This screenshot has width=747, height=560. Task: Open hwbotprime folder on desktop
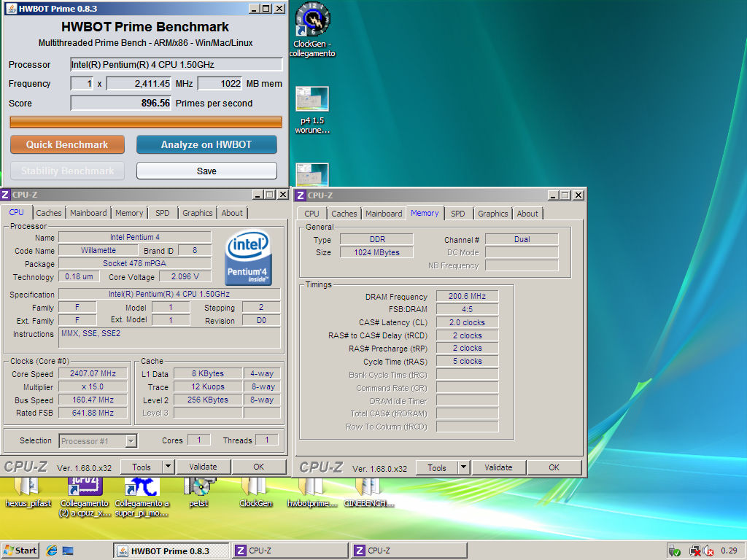coord(312,492)
